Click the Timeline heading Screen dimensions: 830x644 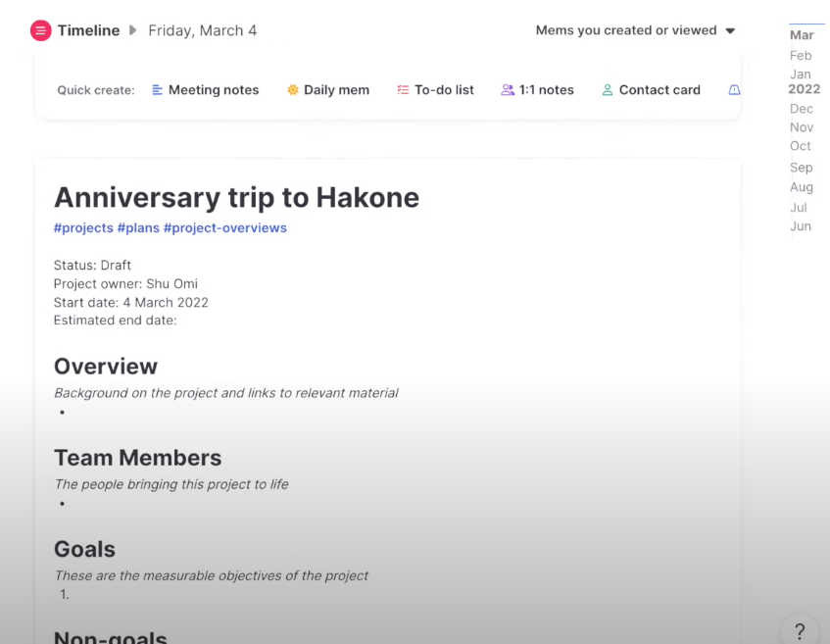point(88,30)
